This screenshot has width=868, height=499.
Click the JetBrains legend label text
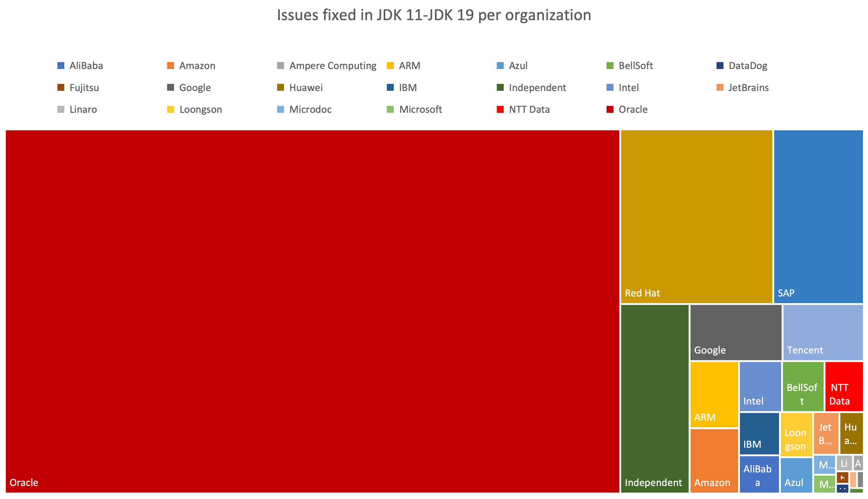tap(749, 88)
